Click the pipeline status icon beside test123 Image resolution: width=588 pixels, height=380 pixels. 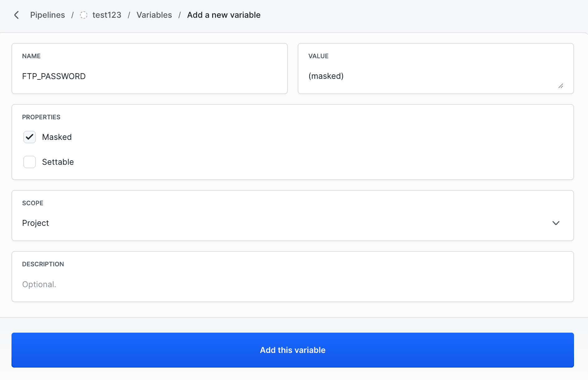(83, 15)
